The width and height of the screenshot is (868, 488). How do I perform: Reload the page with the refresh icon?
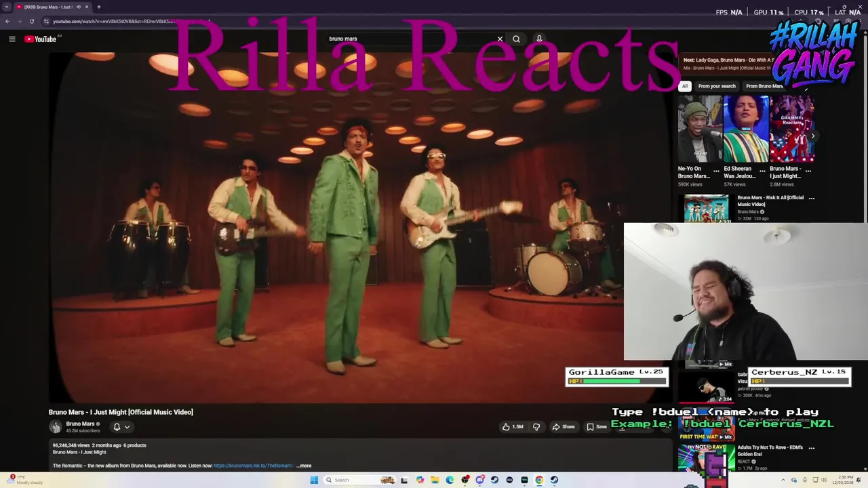point(31,21)
